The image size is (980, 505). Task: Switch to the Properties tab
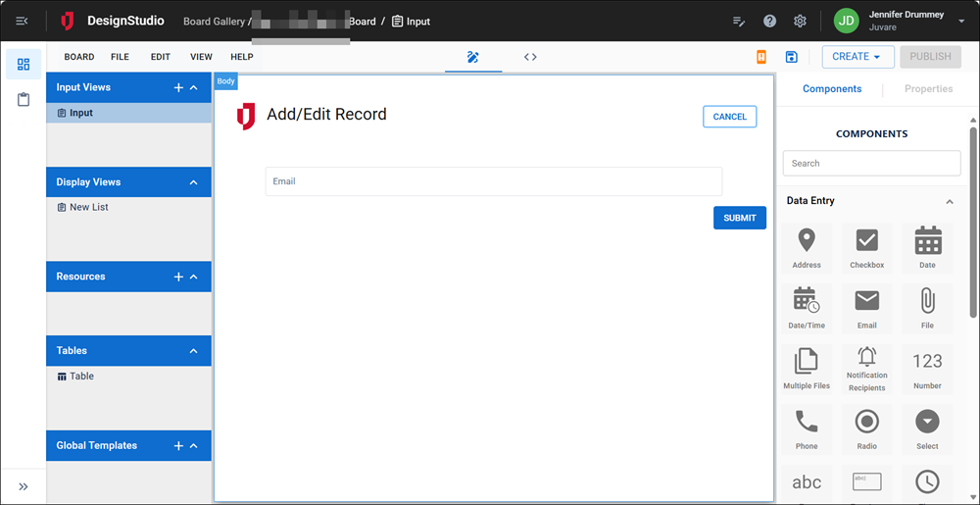(928, 89)
